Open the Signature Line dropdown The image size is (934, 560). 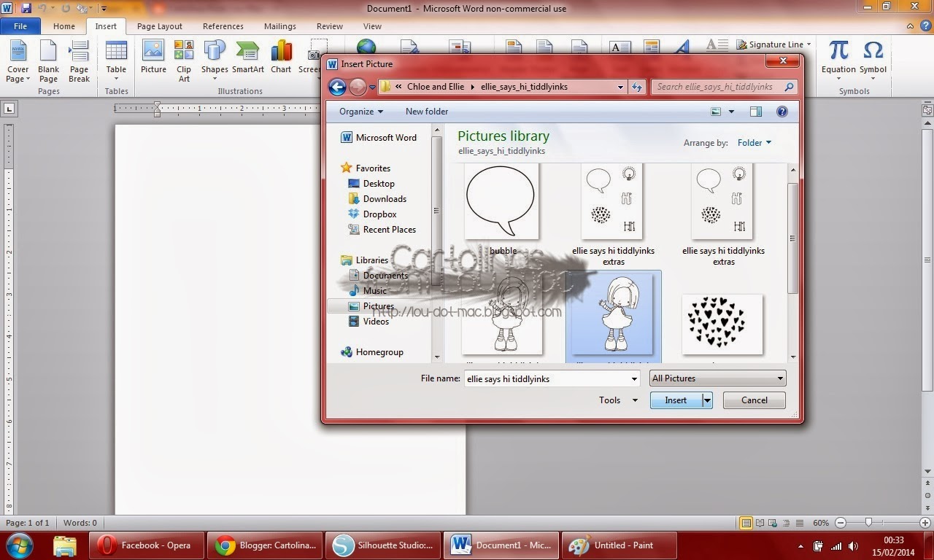[808, 44]
